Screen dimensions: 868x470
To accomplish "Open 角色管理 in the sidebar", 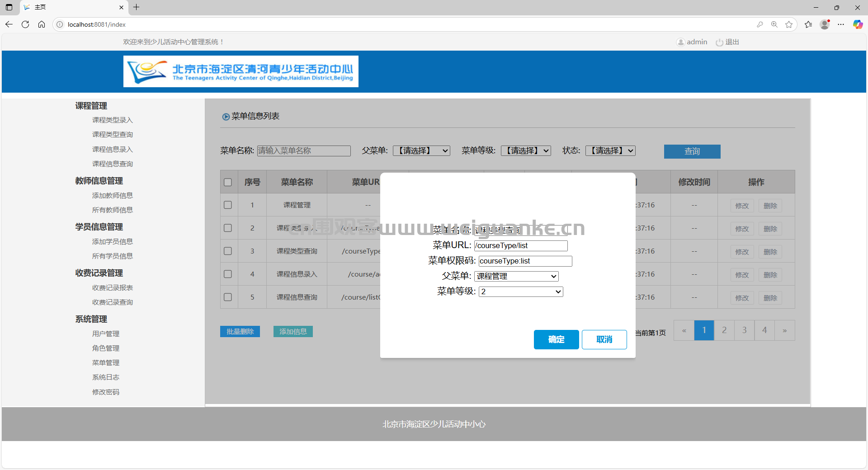I will [x=106, y=348].
